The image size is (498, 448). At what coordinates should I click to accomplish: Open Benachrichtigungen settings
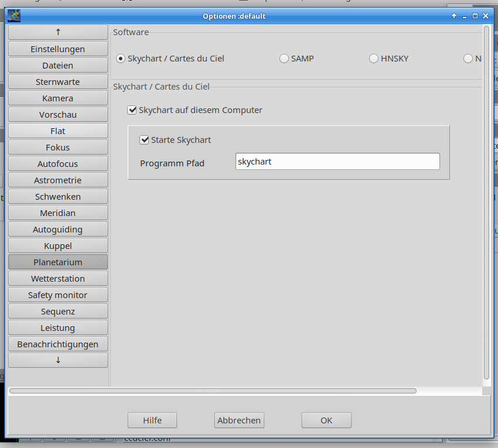click(x=58, y=344)
